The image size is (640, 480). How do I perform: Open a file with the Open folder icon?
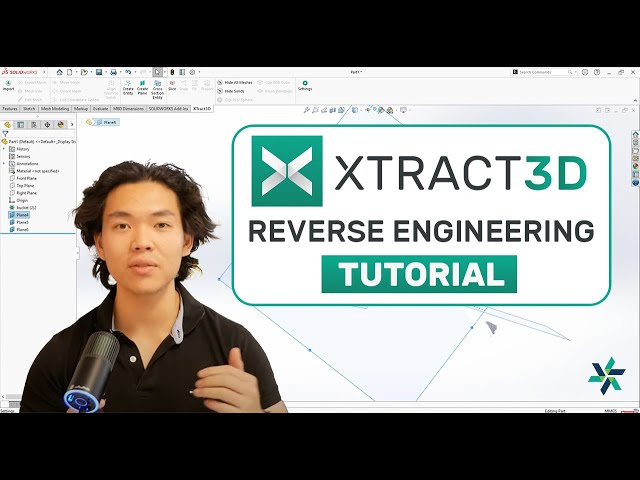click(x=84, y=72)
